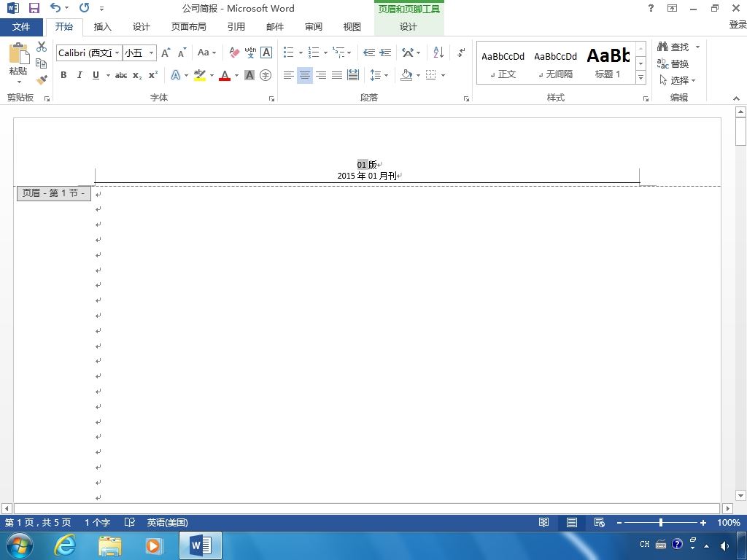Align text to the right
This screenshot has width=747, height=560.
tap(321, 75)
